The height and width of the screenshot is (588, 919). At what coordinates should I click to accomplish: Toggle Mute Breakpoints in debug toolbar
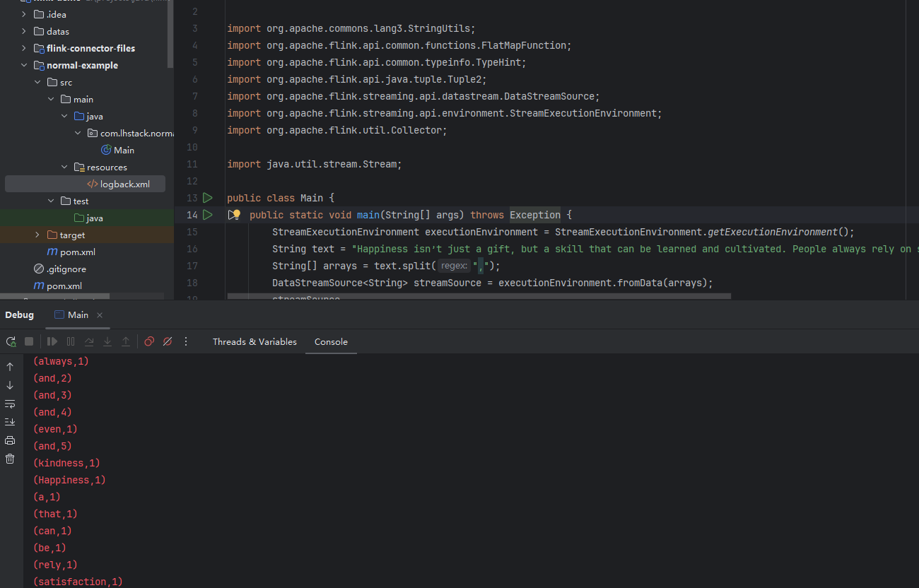point(168,341)
